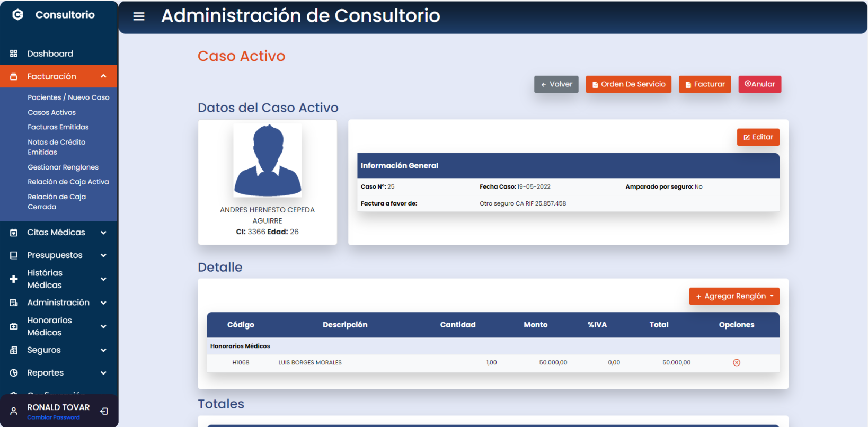Click the Dashboard grid icon
The width and height of the screenshot is (868, 427).
pyautogui.click(x=14, y=54)
